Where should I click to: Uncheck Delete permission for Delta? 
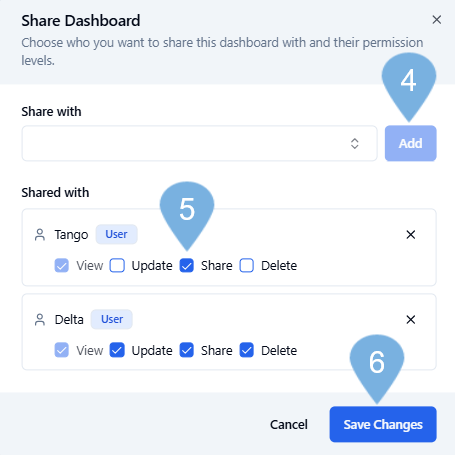click(x=247, y=350)
